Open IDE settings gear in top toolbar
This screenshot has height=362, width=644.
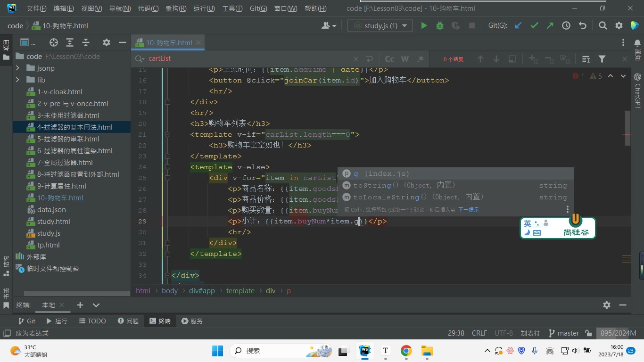(619, 26)
